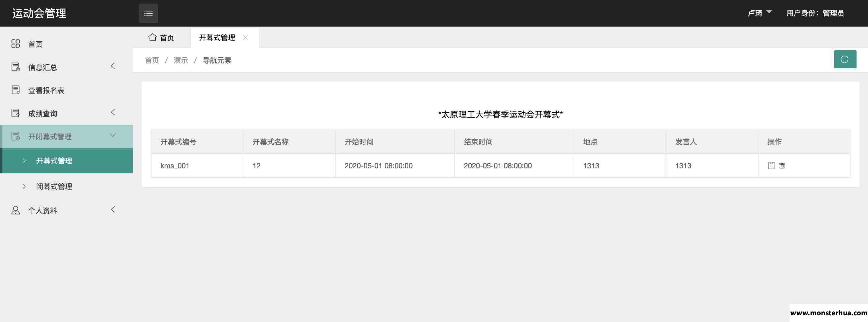Click the arrow beside 开幕式管理 submenu item

pyautogui.click(x=24, y=161)
